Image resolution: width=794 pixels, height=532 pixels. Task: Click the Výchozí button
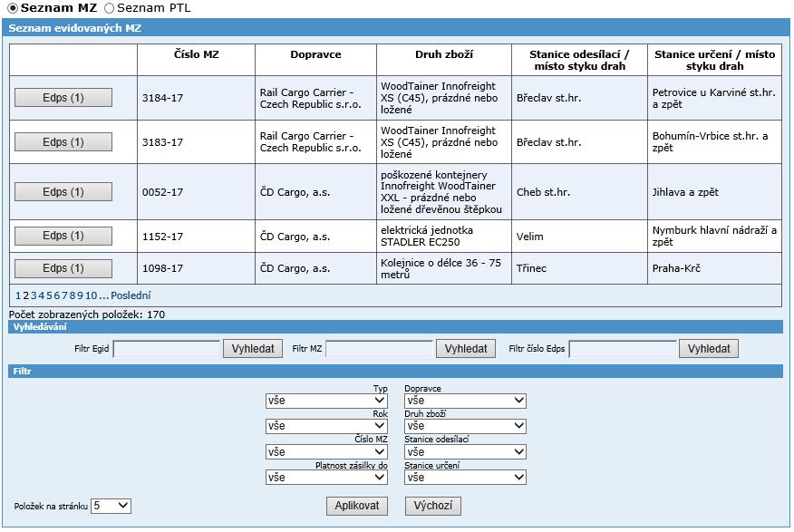tap(433, 506)
